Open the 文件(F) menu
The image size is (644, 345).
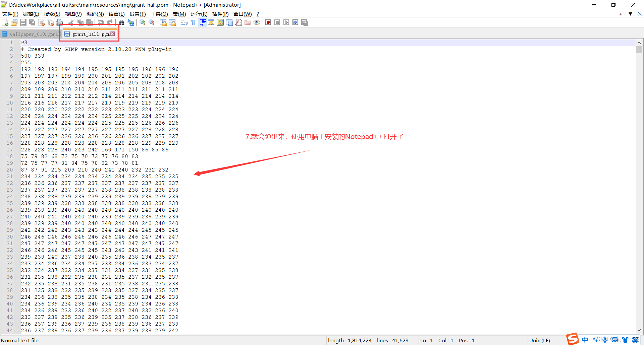(x=10, y=14)
